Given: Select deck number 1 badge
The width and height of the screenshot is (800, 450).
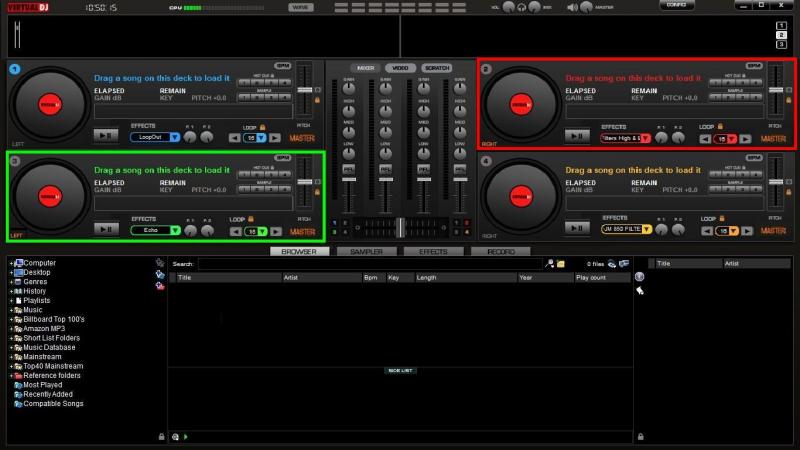Looking at the screenshot, I should pos(15,69).
